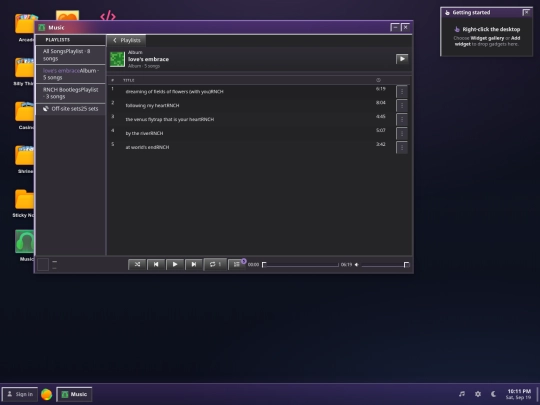The height and width of the screenshot is (405, 540).
Task: Open options for at world's end
Action: 402,147
